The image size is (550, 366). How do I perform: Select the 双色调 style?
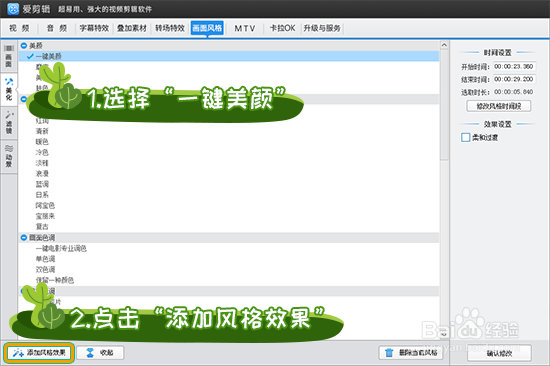(45, 269)
